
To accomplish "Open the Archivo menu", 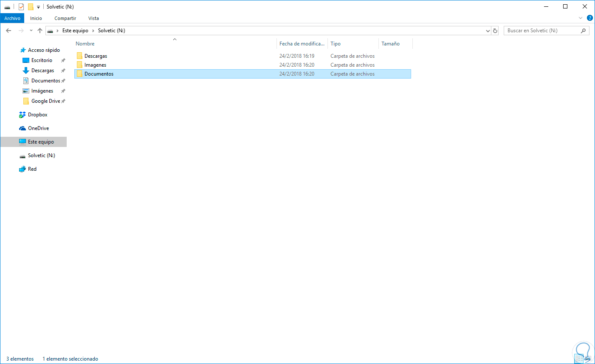I will click(x=12, y=18).
